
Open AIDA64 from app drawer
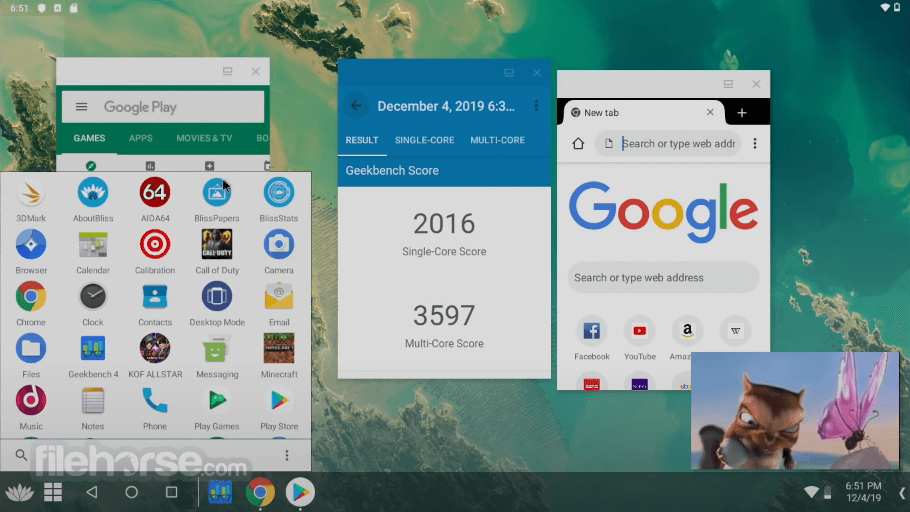coord(155,192)
